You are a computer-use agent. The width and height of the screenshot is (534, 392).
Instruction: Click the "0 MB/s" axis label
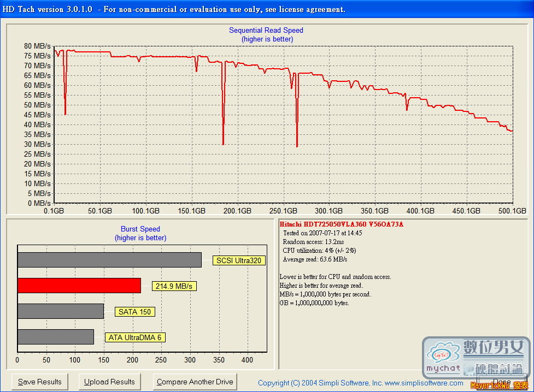pos(39,203)
